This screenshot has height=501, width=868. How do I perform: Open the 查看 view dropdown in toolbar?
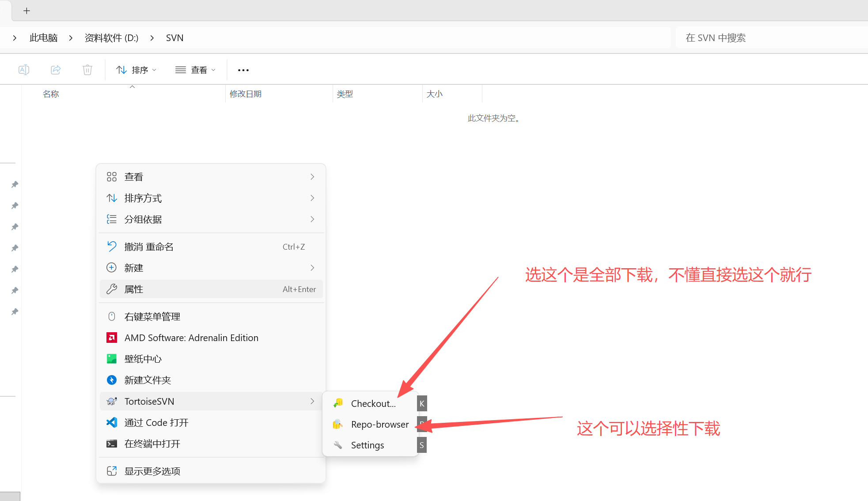pos(195,70)
